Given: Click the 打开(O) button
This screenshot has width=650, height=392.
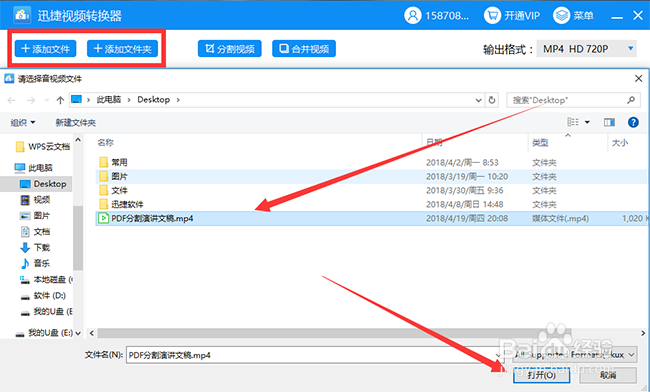Looking at the screenshot, I should [541, 375].
